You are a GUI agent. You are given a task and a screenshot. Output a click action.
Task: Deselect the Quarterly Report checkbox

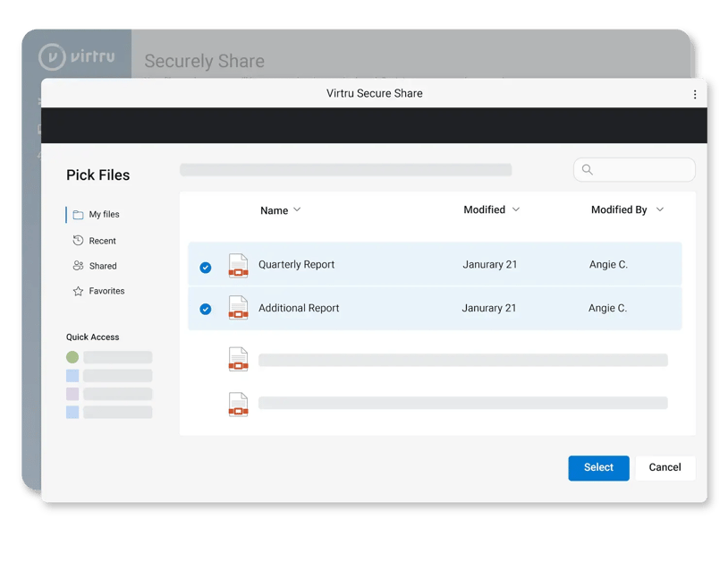206,266
